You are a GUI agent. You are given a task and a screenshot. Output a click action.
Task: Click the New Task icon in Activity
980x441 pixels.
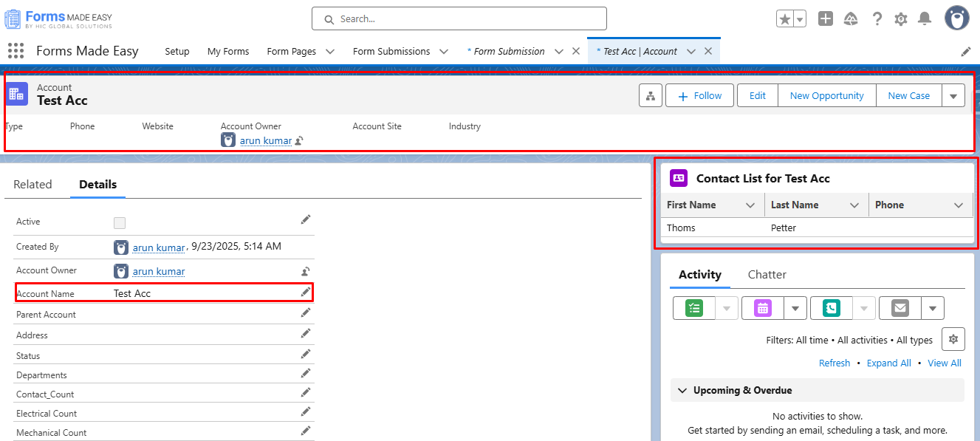[x=694, y=308]
